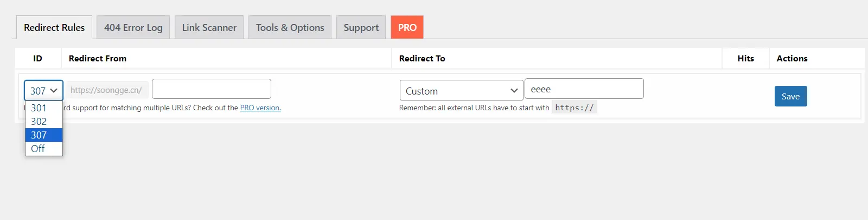The width and height of the screenshot is (868, 220).
Task: Open the Redirect Rules tab
Action: coord(54,28)
